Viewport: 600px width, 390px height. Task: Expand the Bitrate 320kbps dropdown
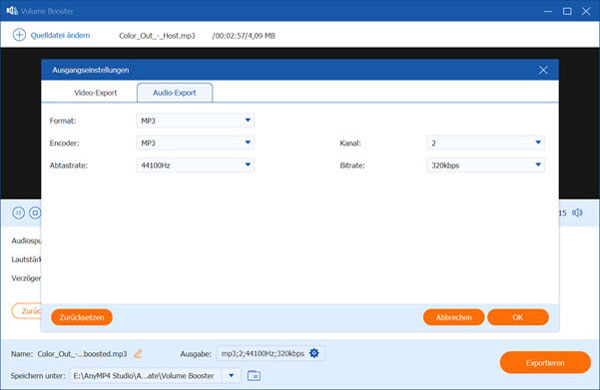tap(486, 165)
